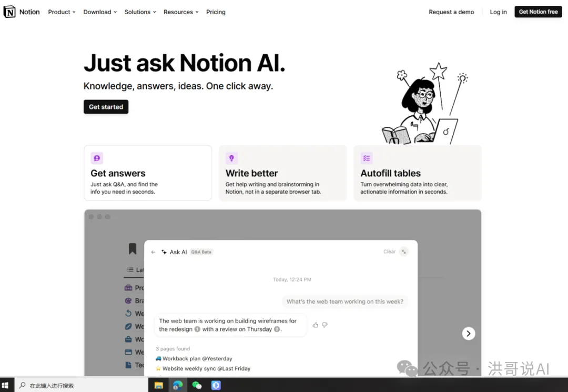
Task: Open the Solutions dropdown menu
Action: pyautogui.click(x=140, y=12)
